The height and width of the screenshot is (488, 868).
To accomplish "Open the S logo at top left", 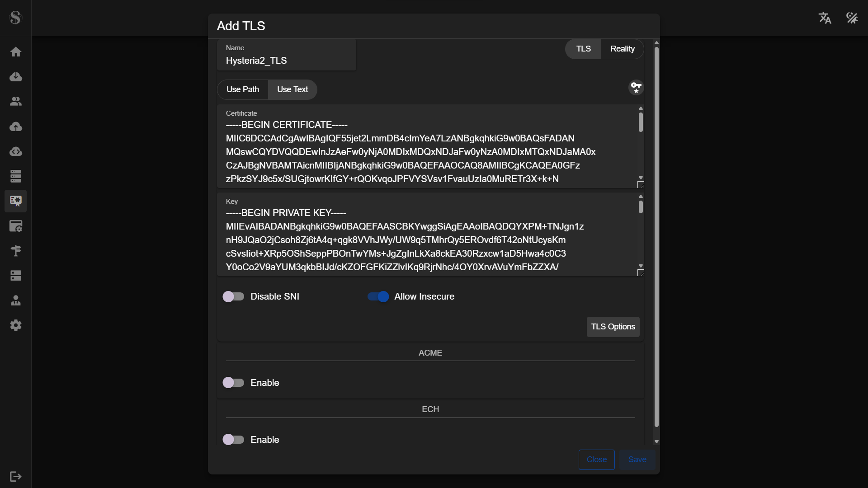I will click(16, 18).
